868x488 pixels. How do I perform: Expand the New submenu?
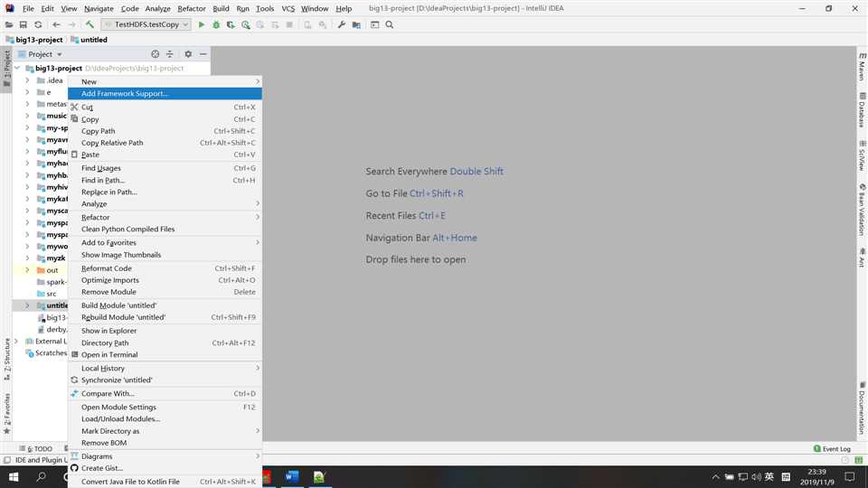pos(165,81)
